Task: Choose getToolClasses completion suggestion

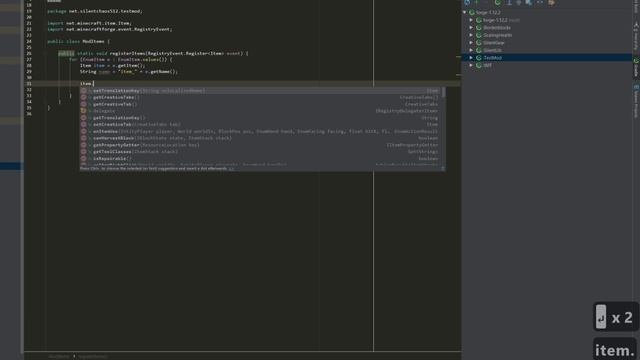Action: point(260,152)
